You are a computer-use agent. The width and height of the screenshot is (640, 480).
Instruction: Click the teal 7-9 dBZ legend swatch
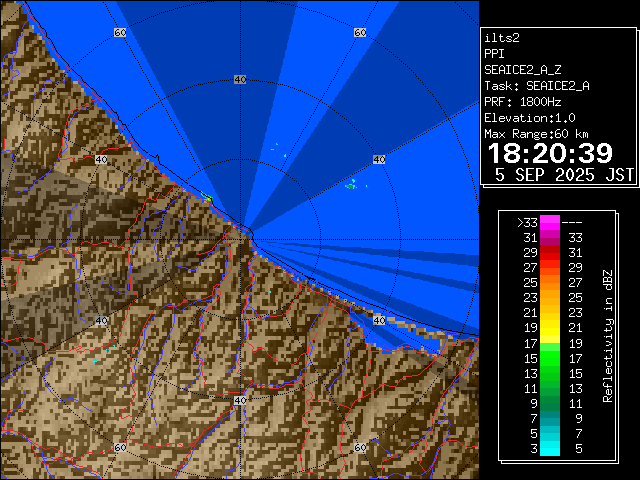point(550,418)
